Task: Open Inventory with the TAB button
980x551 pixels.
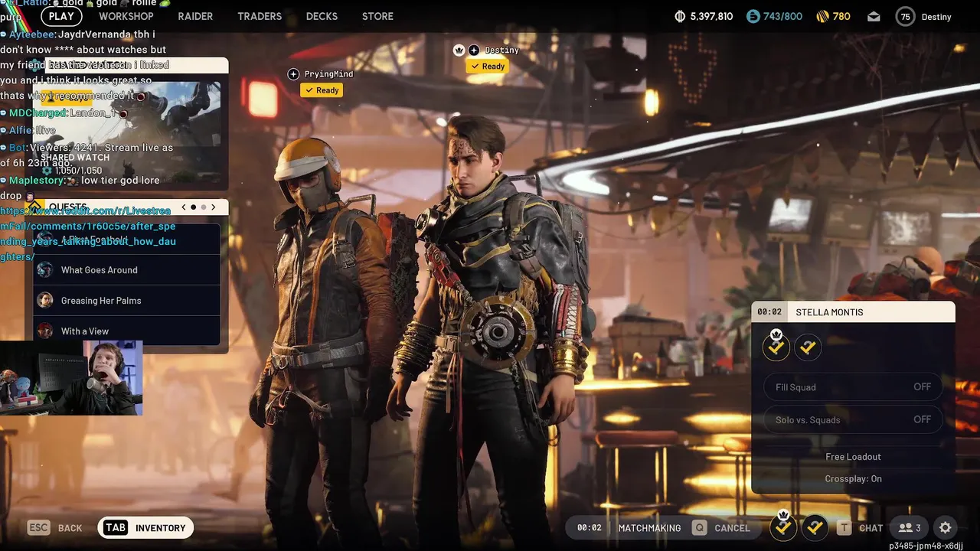Action: point(145,528)
